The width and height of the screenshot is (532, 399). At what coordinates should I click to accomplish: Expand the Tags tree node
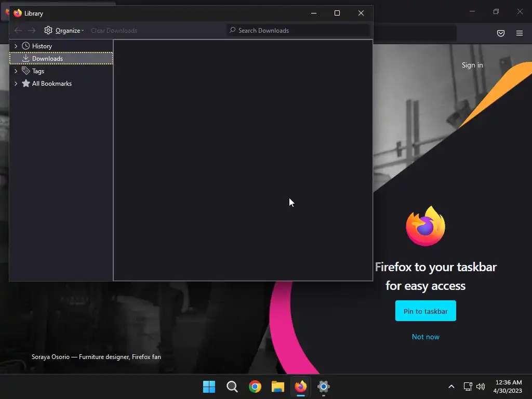point(16,71)
